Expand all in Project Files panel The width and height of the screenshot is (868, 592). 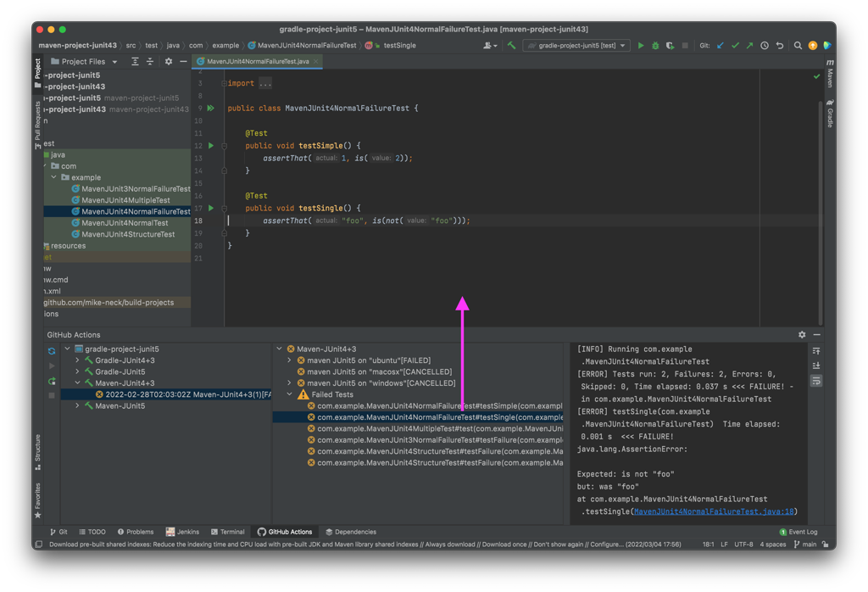[135, 61]
